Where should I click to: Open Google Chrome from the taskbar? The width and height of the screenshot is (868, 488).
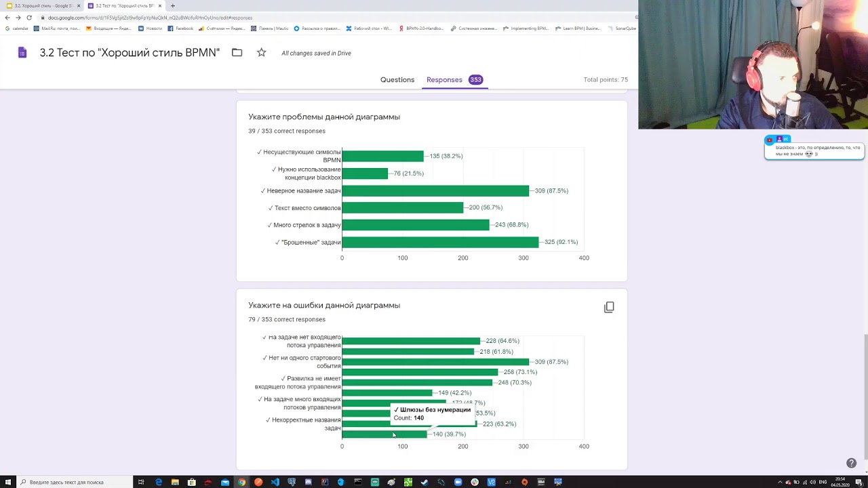[x=241, y=482]
